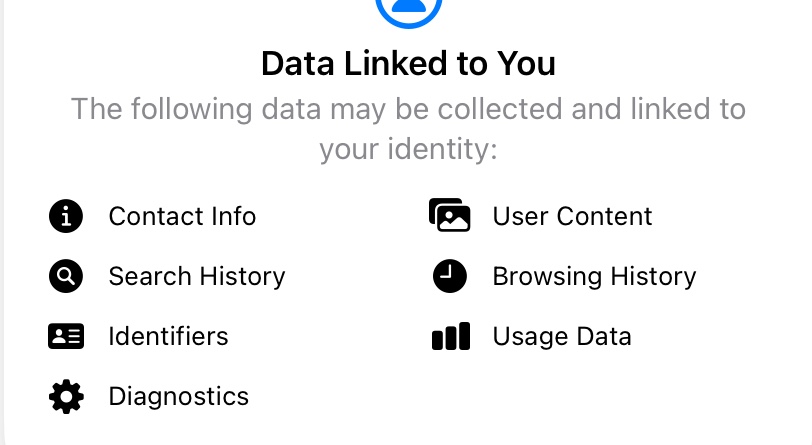Screen dimensions: 812x445
Task: Click the 'following data may be collected' line
Action: click(408, 109)
